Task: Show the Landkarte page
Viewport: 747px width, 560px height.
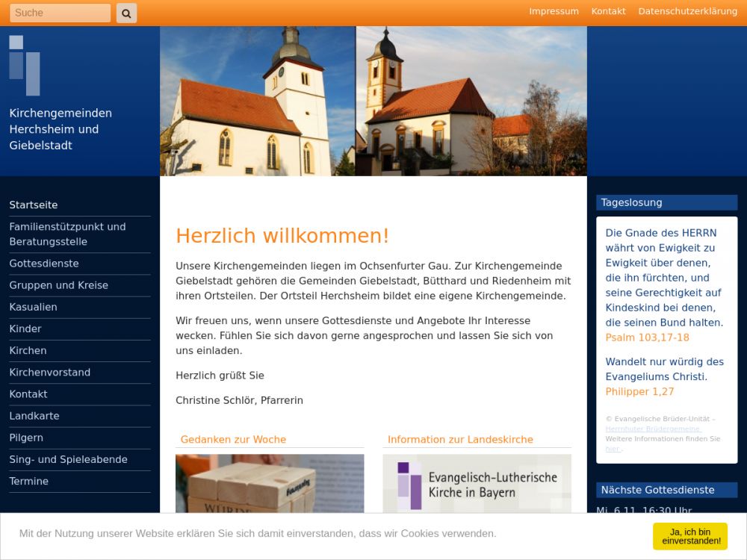Action: (34, 416)
